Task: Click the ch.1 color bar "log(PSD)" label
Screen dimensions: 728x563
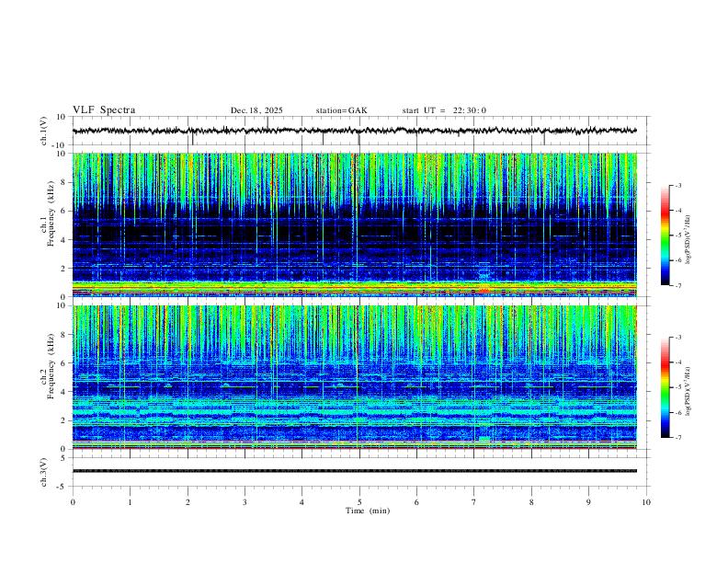Action: 688,239
